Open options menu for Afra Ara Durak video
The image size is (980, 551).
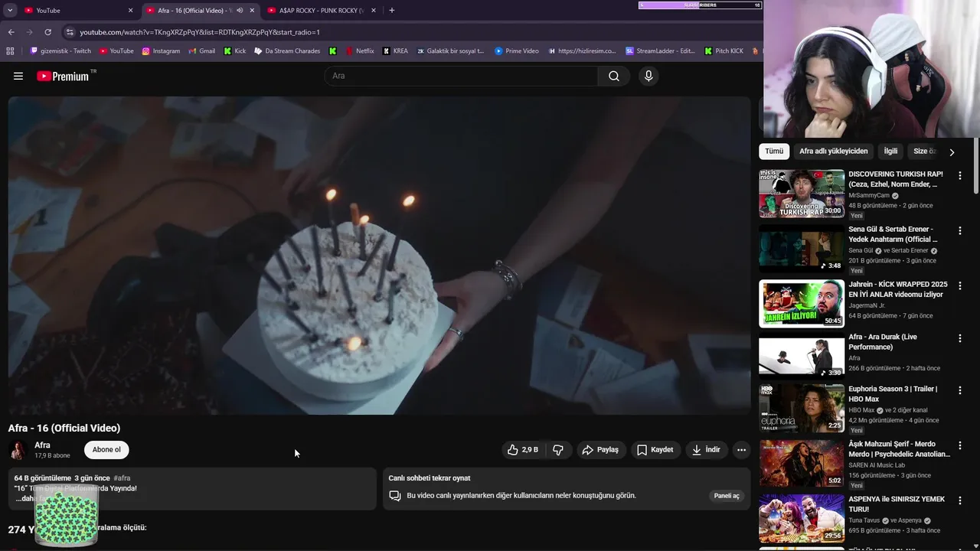click(x=960, y=338)
